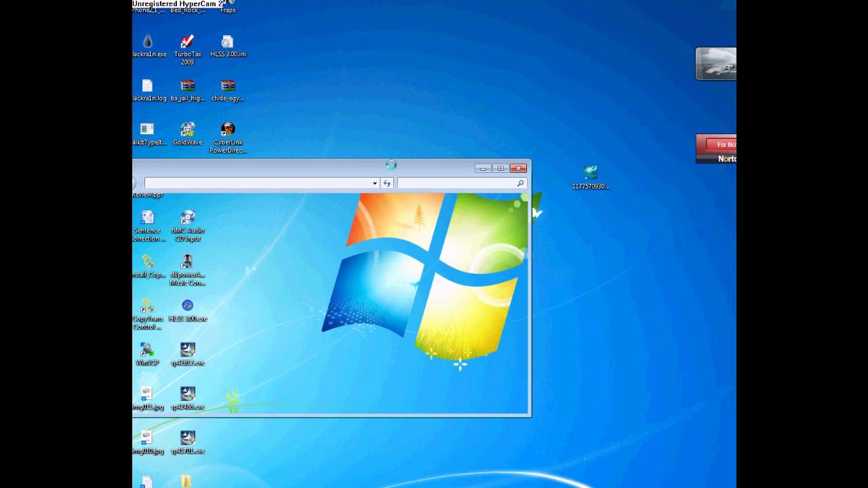Viewport: 868px width, 488px height.
Task: Select the HLSS 3.00.ini file icon
Action: [x=228, y=46]
